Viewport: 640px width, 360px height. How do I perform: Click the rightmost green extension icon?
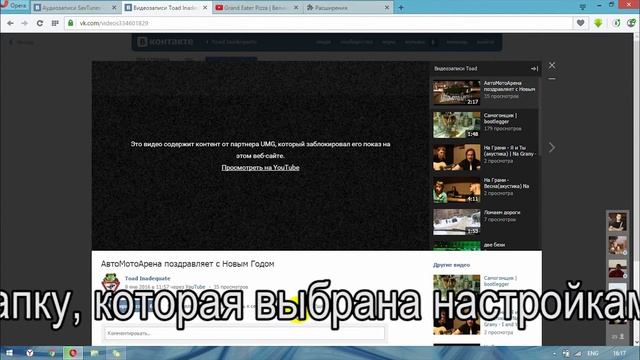(632, 23)
